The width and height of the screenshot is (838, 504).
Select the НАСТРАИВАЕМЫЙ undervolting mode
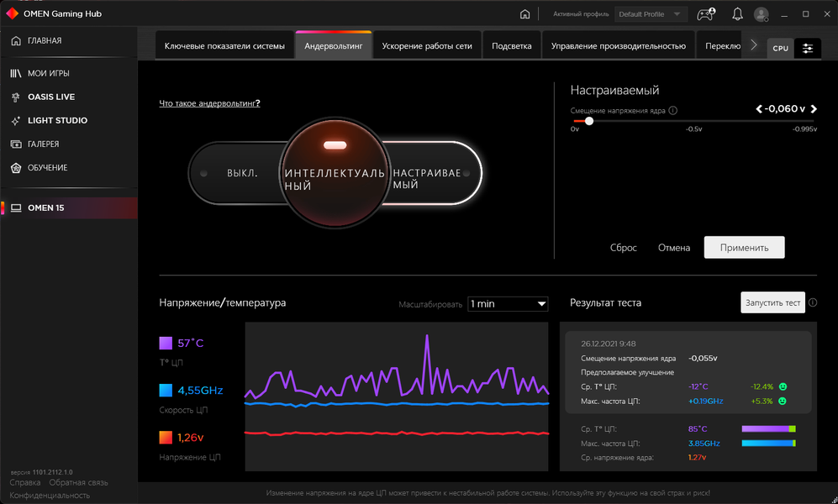[432, 173]
